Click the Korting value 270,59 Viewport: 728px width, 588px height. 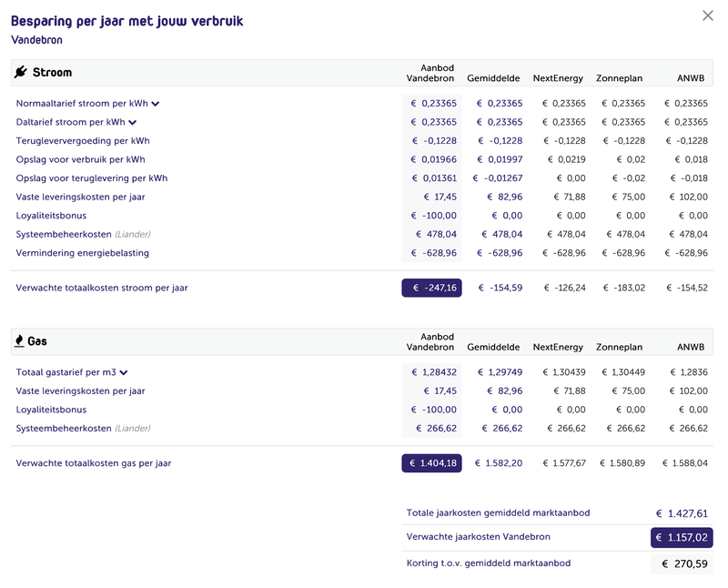[x=685, y=563]
